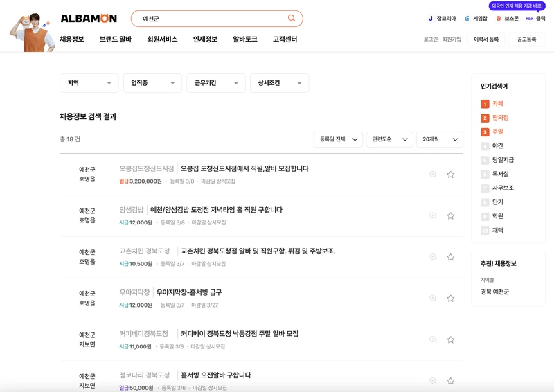Open the 등록일 전체 dropdown
Image resolution: width=554 pixels, height=392 pixels.
pos(338,139)
